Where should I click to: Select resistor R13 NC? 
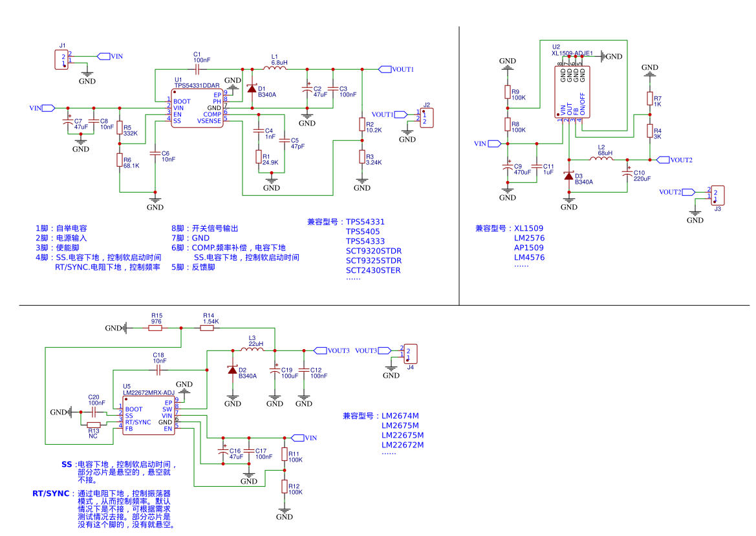coord(94,425)
